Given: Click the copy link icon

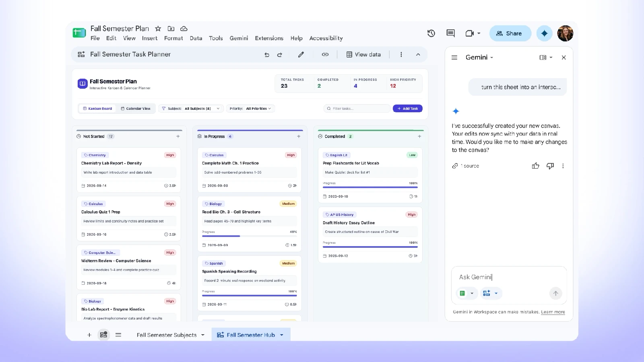Looking at the screenshot, I should (x=325, y=55).
